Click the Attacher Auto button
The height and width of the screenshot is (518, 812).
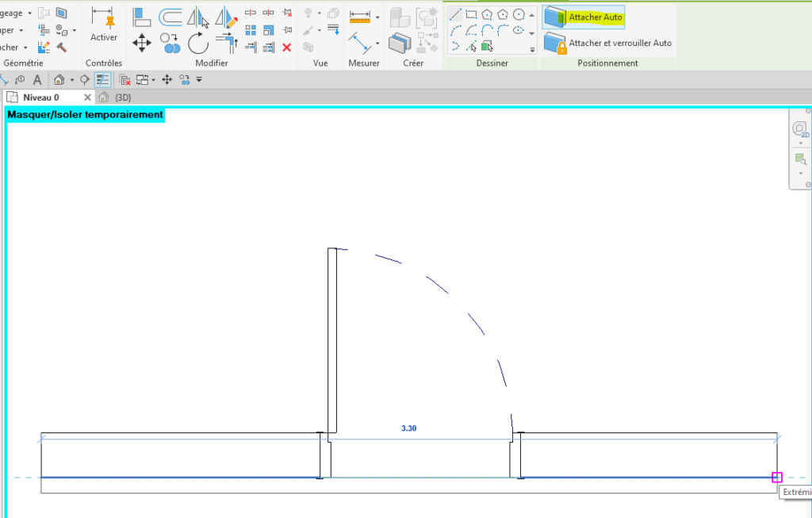pos(584,17)
